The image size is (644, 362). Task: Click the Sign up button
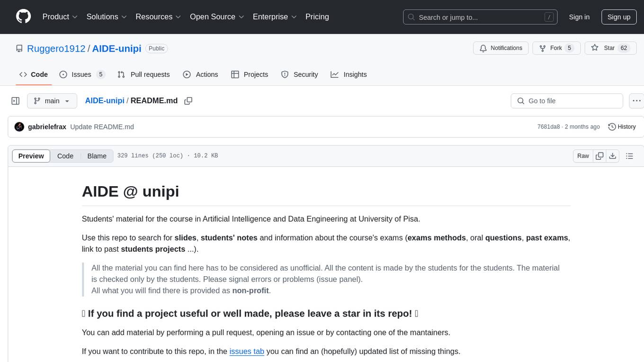619,17
